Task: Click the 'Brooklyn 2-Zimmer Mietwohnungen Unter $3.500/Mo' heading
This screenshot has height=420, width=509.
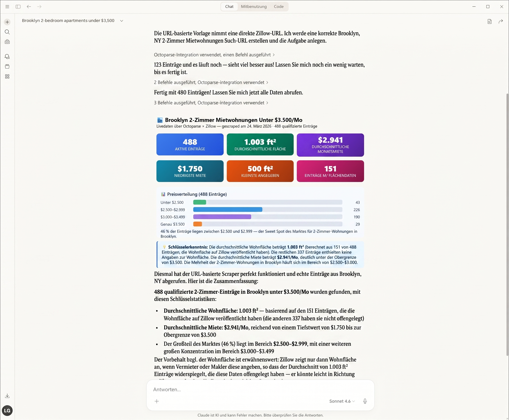Action: pos(234,120)
